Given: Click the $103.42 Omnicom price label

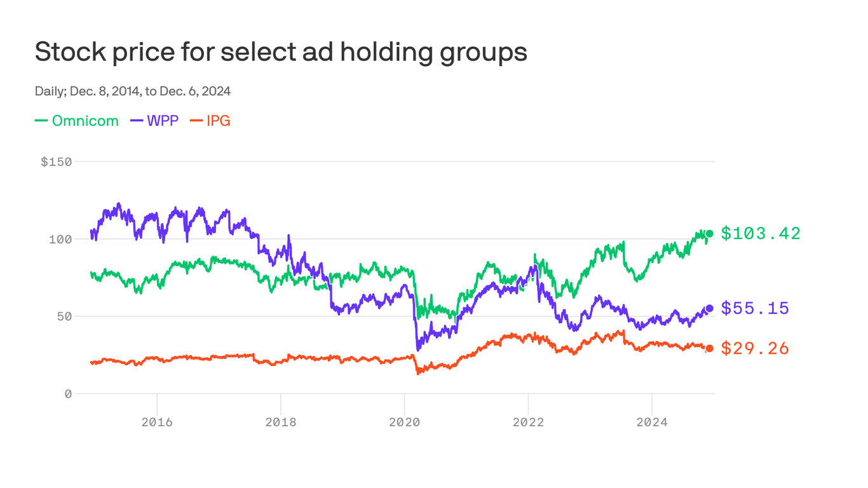Looking at the screenshot, I should 761,234.
